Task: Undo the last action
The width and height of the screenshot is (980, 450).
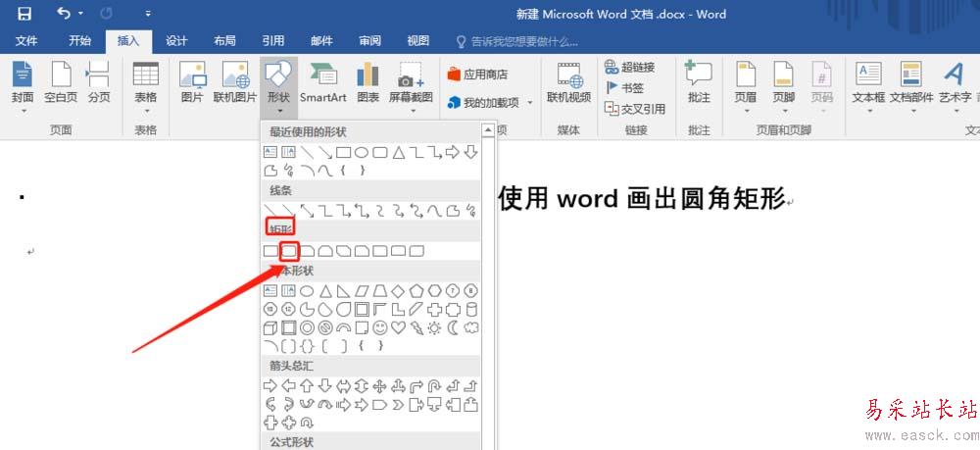Action: 63,13
